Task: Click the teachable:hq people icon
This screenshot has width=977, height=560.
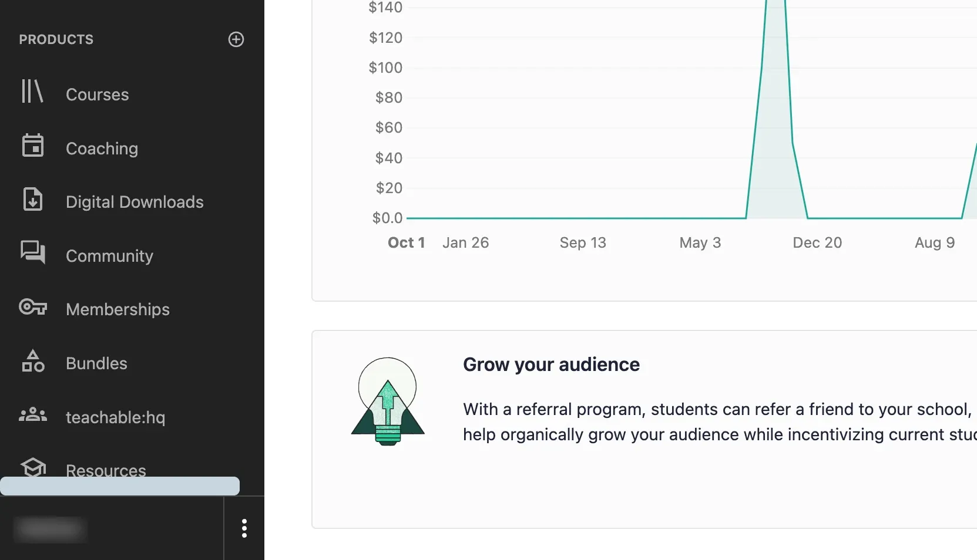Action: [33, 415]
